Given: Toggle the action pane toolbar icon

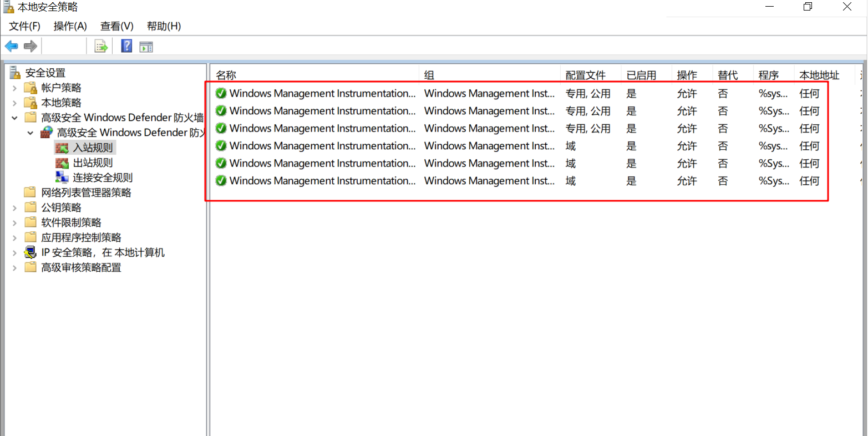Looking at the screenshot, I should tap(146, 47).
